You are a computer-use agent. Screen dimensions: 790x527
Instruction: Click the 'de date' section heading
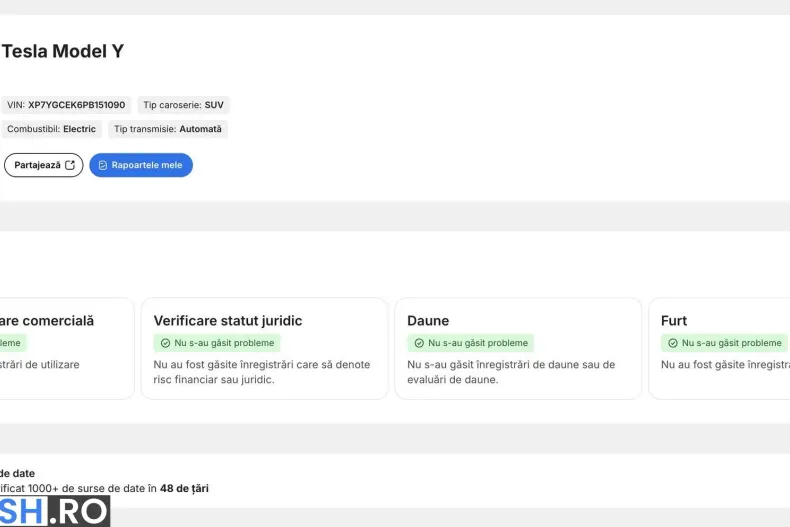tap(17, 473)
